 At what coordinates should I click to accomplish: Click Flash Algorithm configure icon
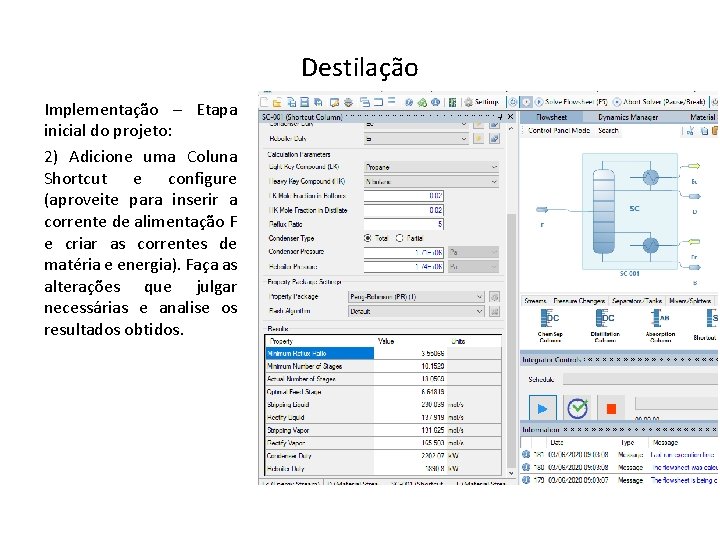[x=494, y=311]
